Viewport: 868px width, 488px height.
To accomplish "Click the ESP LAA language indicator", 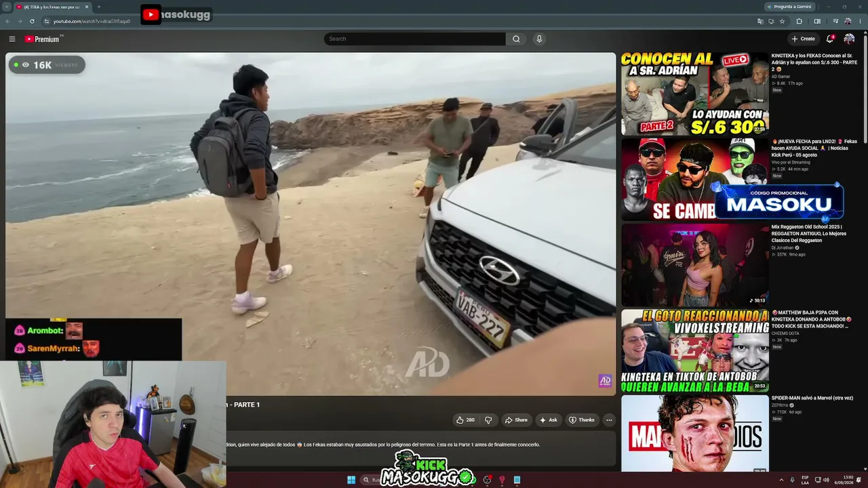I will pyautogui.click(x=805, y=480).
